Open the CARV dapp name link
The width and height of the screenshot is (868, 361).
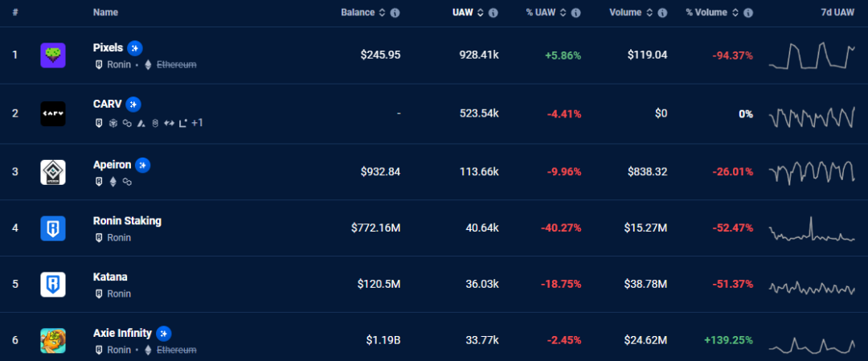108,104
